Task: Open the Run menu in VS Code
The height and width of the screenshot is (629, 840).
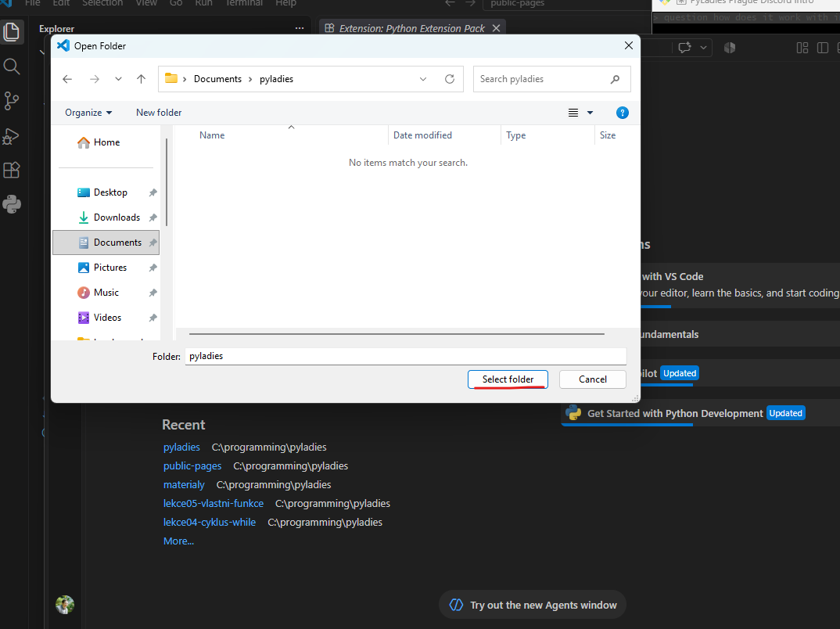Action: (x=203, y=3)
